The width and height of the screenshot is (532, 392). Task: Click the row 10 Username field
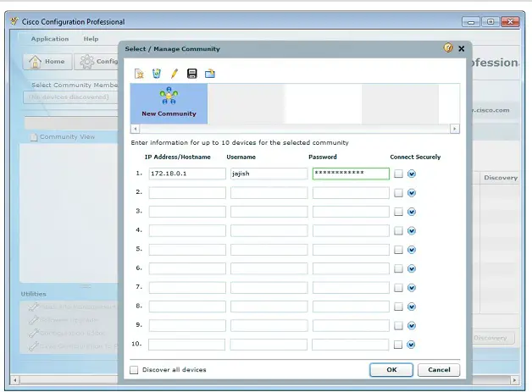pyautogui.click(x=269, y=345)
